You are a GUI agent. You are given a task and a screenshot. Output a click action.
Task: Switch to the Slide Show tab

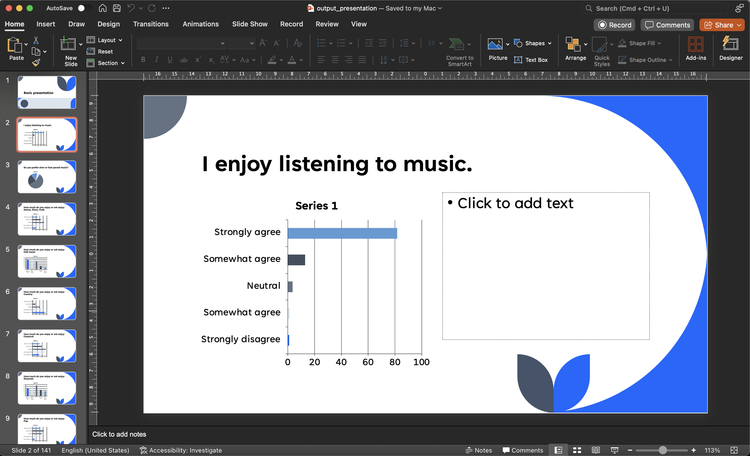250,24
